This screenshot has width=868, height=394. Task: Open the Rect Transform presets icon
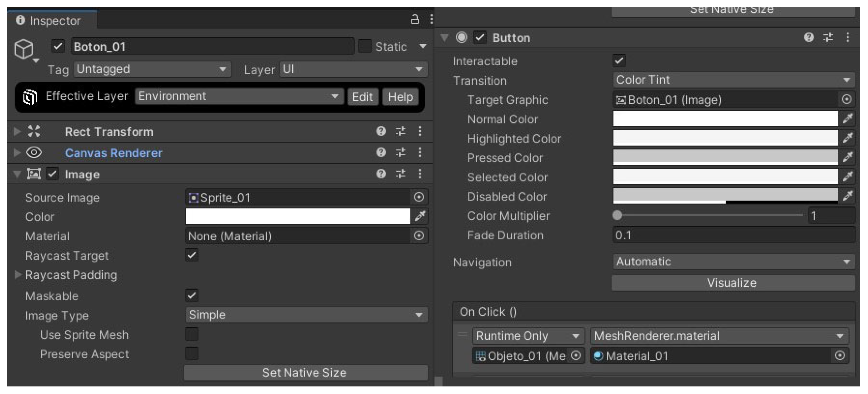(400, 131)
